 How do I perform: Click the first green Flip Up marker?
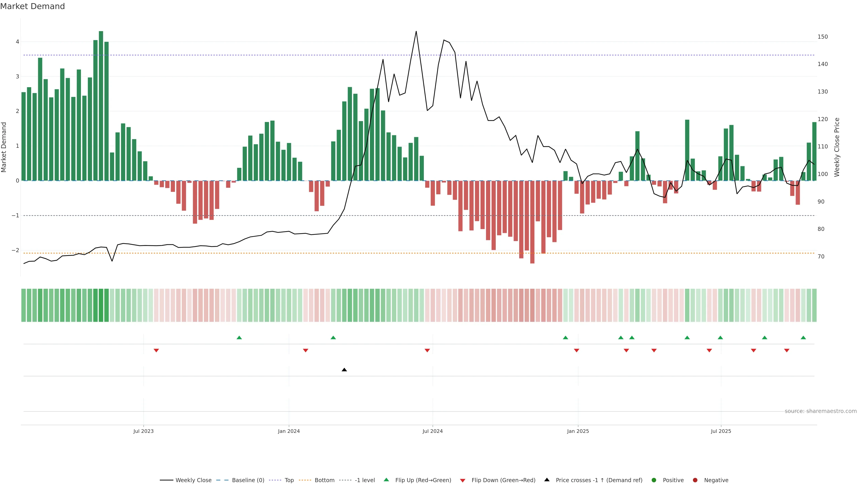coord(239,338)
